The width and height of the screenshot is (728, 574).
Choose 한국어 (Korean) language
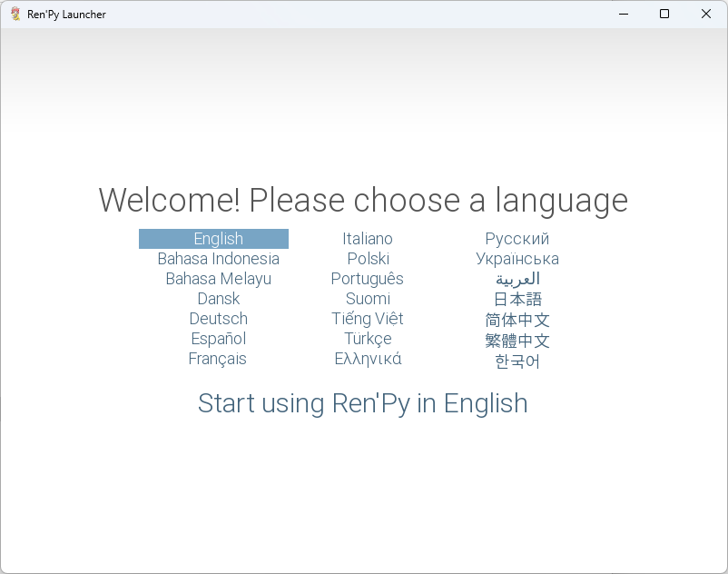[517, 361]
